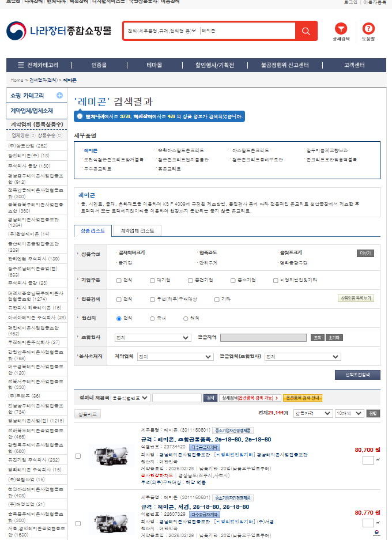Open the 80,700 원 mixer truck thumbnail

[111, 456]
